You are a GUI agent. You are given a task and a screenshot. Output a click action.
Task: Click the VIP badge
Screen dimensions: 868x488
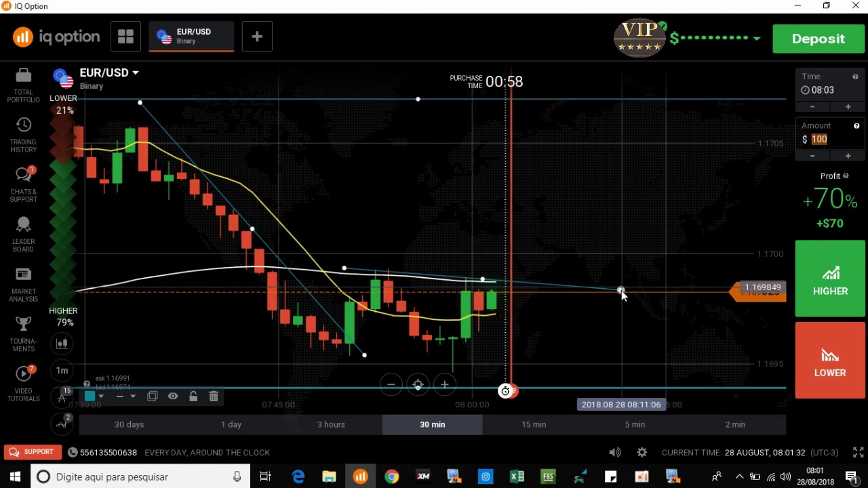point(639,38)
